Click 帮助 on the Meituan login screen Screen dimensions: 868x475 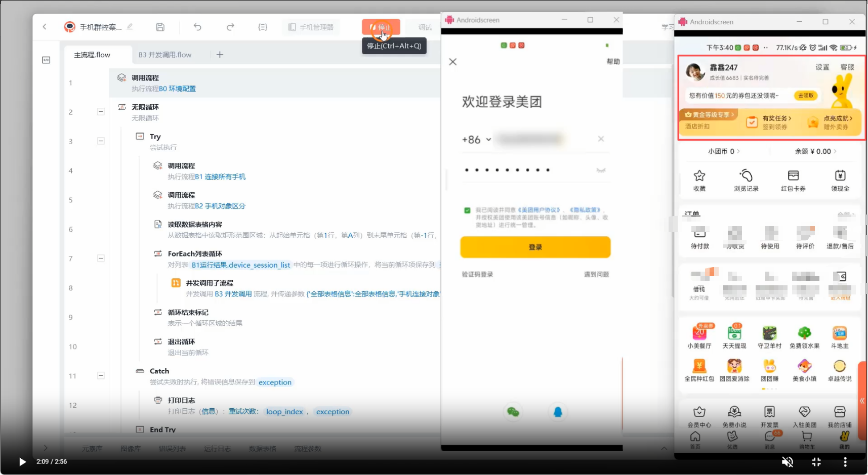point(613,61)
